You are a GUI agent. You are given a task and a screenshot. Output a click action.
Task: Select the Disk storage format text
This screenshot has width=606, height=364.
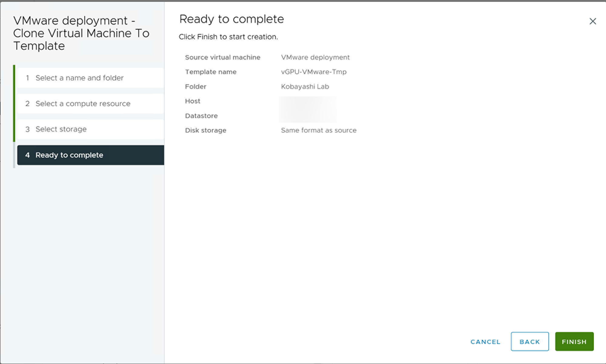pyautogui.click(x=318, y=130)
